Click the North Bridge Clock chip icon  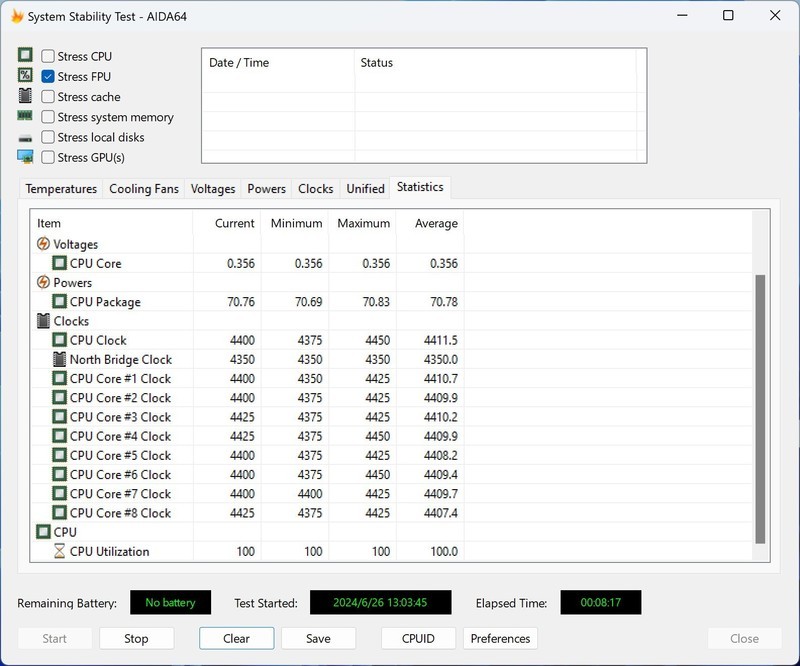click(59, 359)
